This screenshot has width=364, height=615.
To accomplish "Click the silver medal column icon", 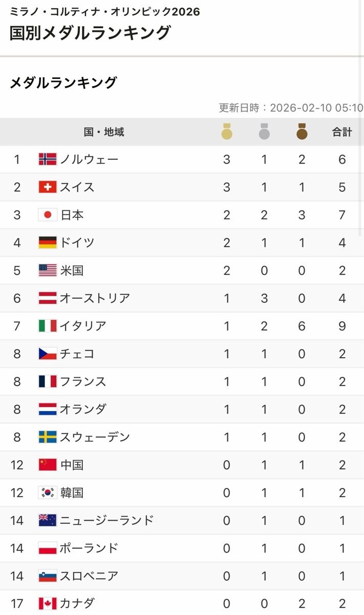I will click(x=264, y=132).
